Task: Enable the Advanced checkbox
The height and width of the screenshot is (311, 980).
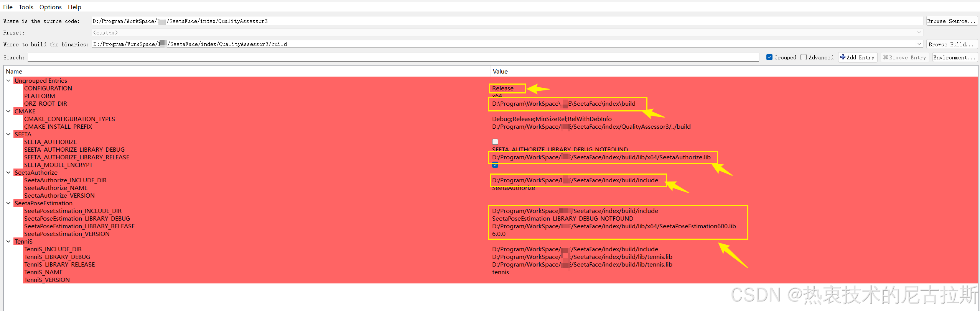Action: (x=804, y=57)
